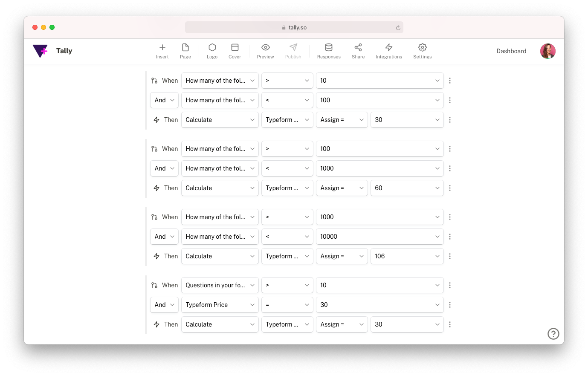Open options menu for the last Then Calculate row
This screenshot has width=588, height=376.
click(450, 324)
